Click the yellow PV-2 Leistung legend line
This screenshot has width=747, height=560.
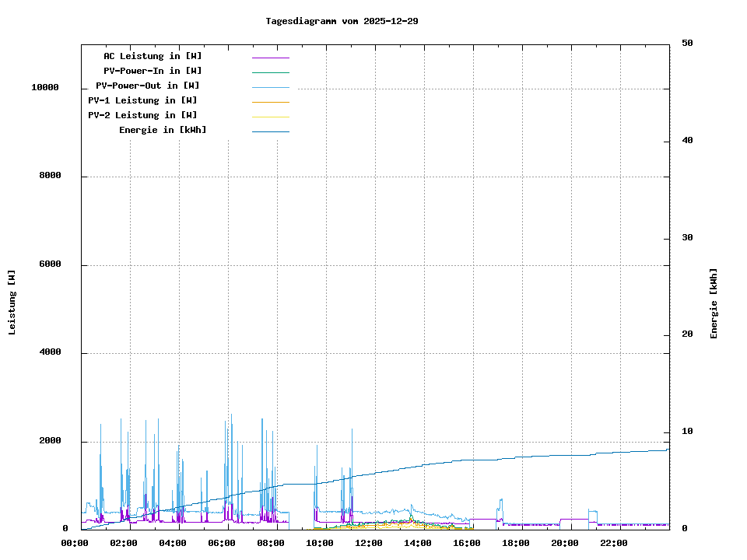click(270, 117)
